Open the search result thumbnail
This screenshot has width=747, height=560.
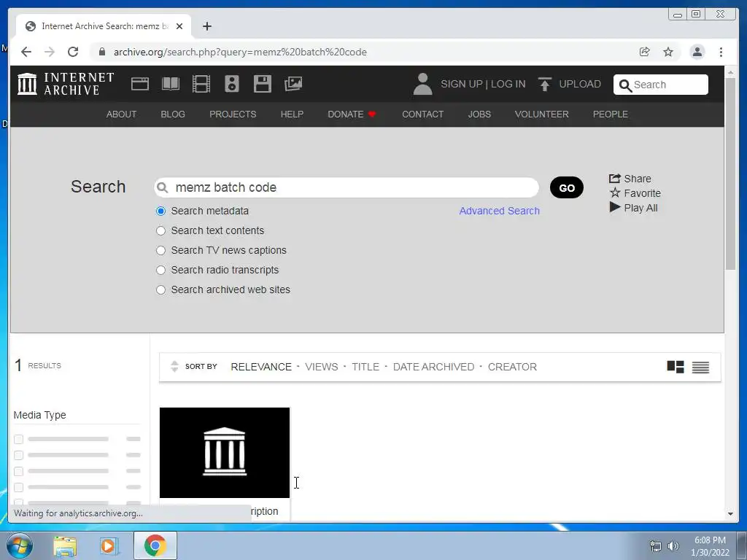[x=225, y=452]
